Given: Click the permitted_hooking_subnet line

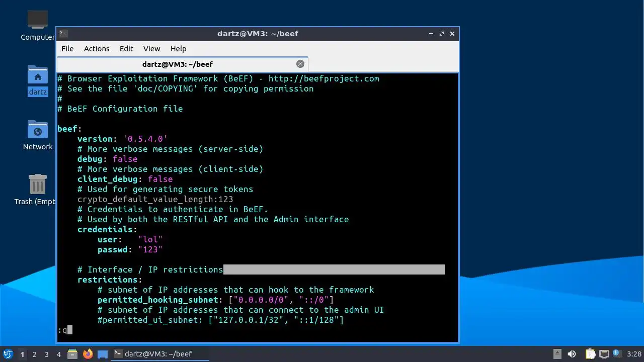Looking at the screenshot, I should coord(215,300).
